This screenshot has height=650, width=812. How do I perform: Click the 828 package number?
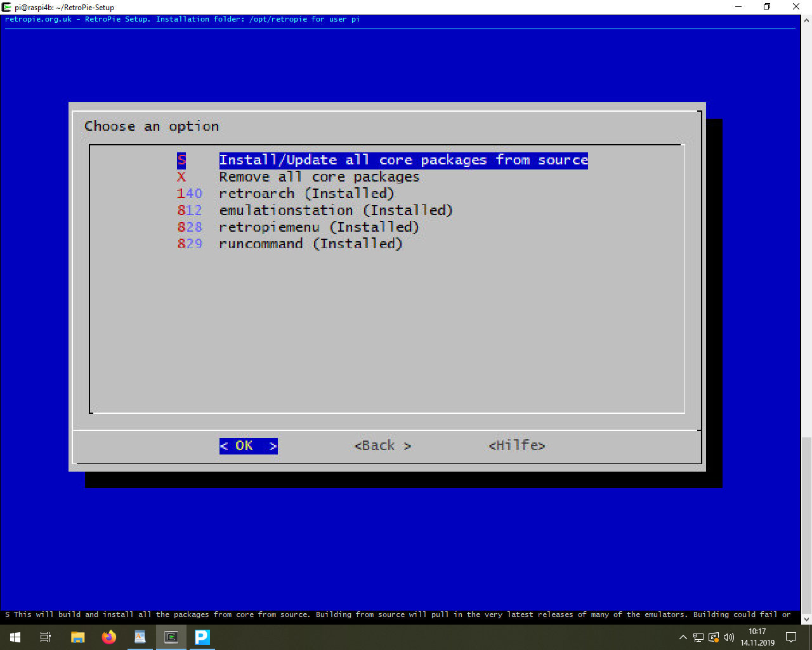pyautogui.click(x=190, y=227)
